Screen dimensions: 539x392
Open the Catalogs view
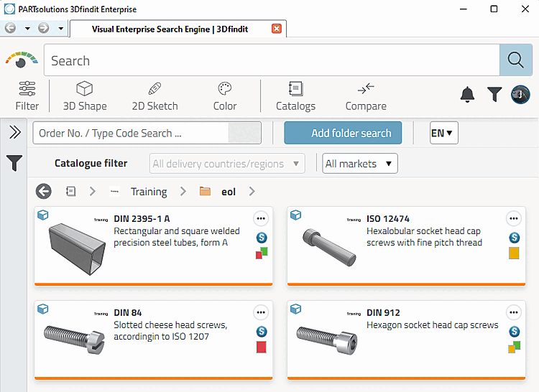pyautogui.click(x=295, y=96)
